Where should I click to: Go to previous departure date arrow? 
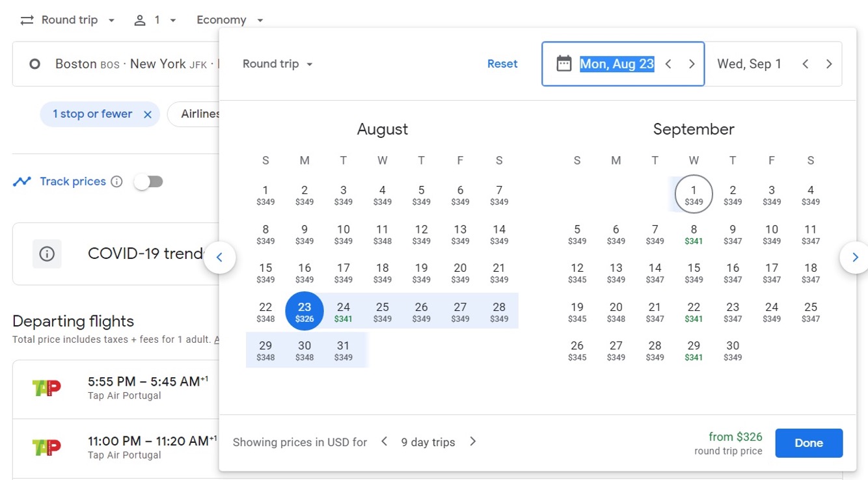click(668, 64)
